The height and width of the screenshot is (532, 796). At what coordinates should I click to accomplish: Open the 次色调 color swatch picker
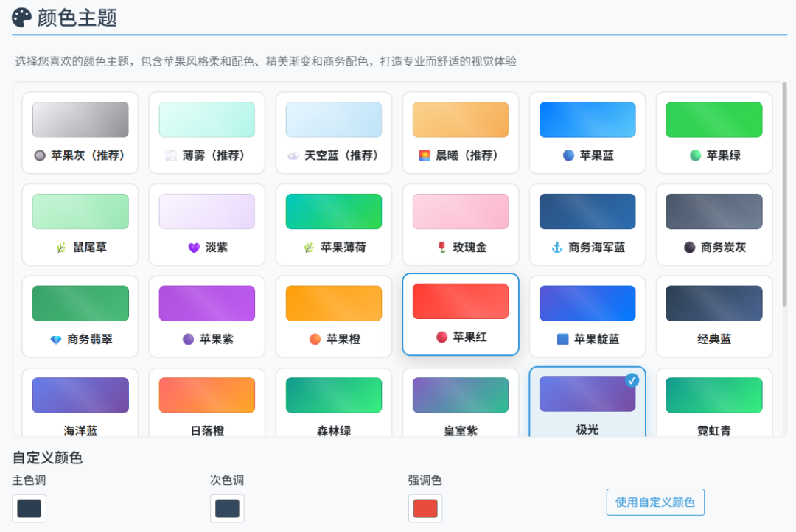pyautogui.click(x=228, y=508)
